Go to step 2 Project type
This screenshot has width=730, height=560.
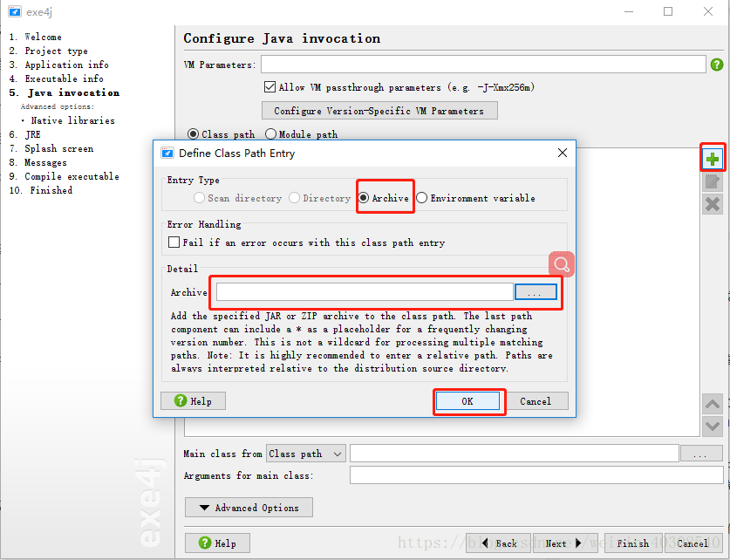point(49,51)
